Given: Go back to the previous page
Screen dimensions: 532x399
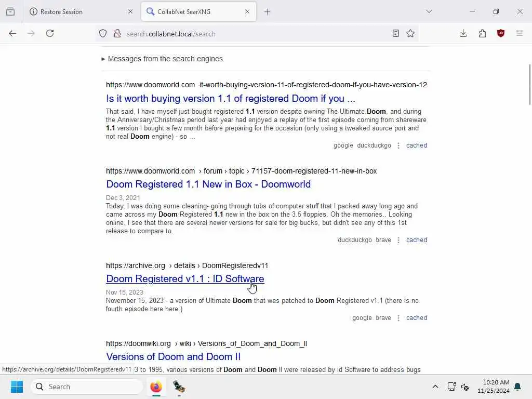Looking at the screenshot, I should tap(12, 33).
